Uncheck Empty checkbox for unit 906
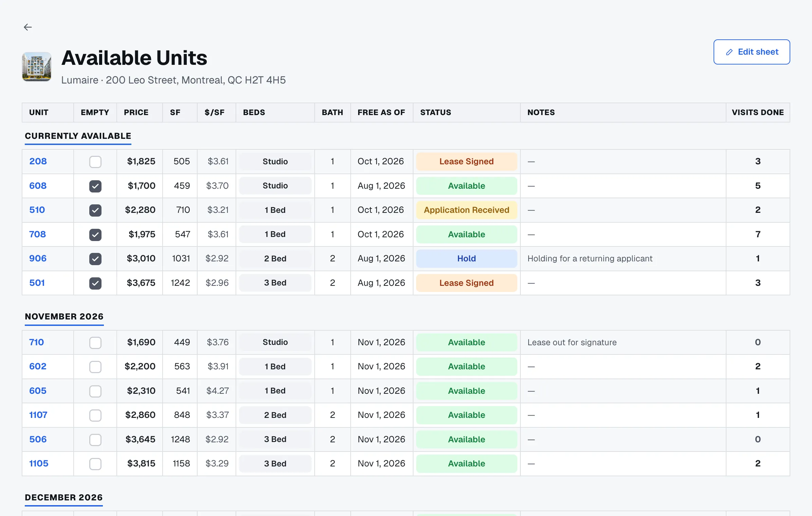The image size is (812, 516). pos(95,259)
